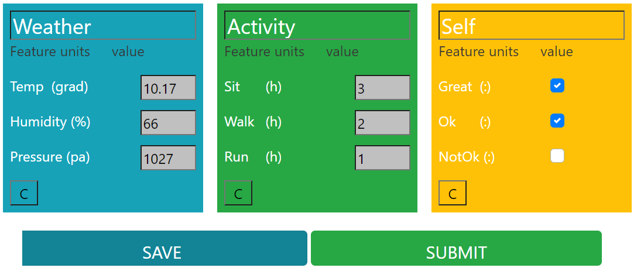Click the Weather title field

coord(103,25)
